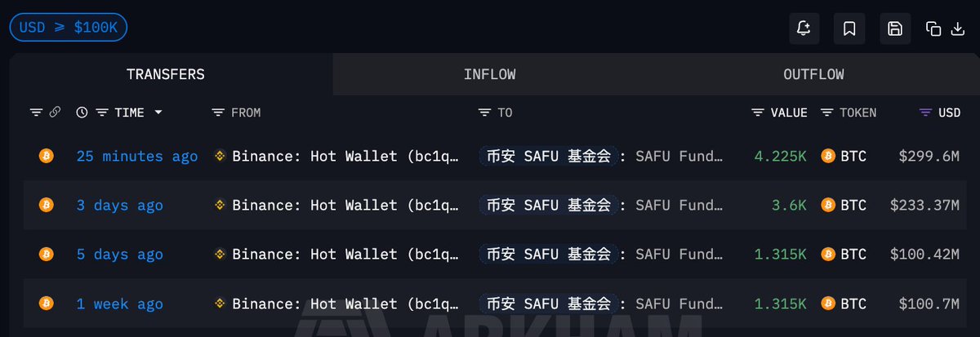Click the Bitcoin icon in the 25 minutes ago row
The height and width of the screenshot is (337, 980).
point(46,156)
